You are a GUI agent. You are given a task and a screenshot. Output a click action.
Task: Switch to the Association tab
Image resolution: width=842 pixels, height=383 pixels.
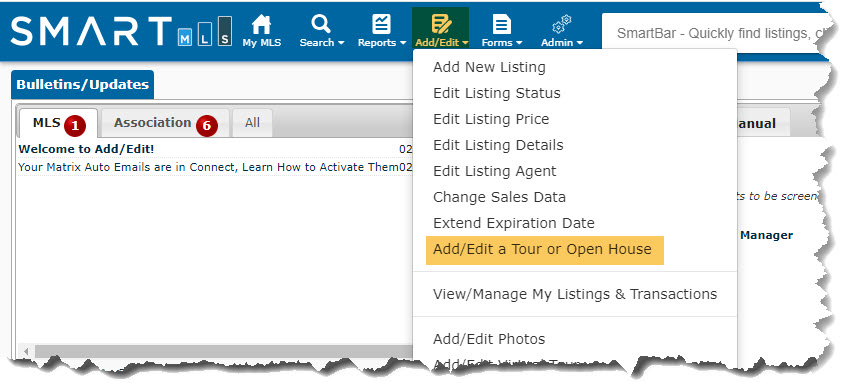(165, 123)
